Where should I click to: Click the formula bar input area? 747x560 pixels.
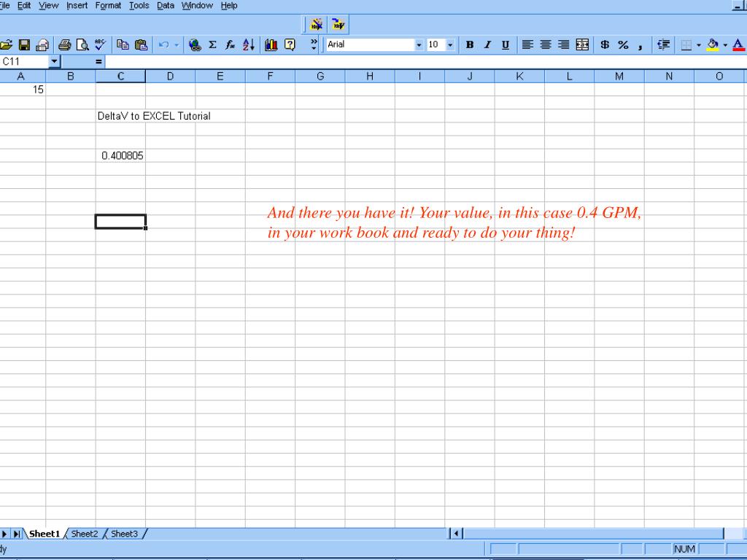(426, 61)
